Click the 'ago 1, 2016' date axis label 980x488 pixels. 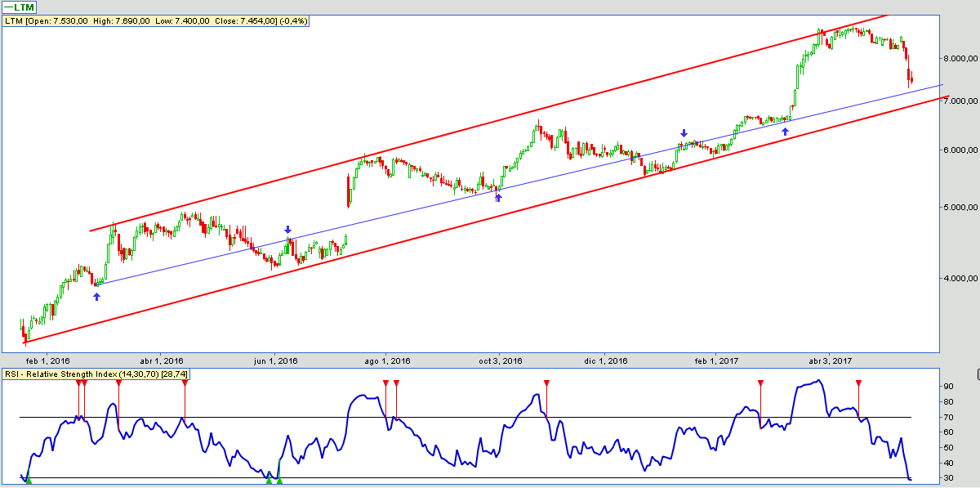point(387,360)
